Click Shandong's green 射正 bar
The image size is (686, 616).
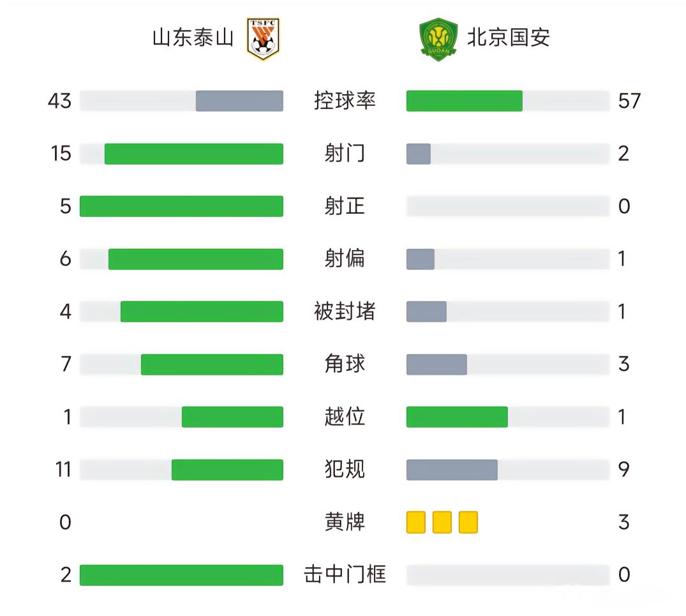(181, 206)
